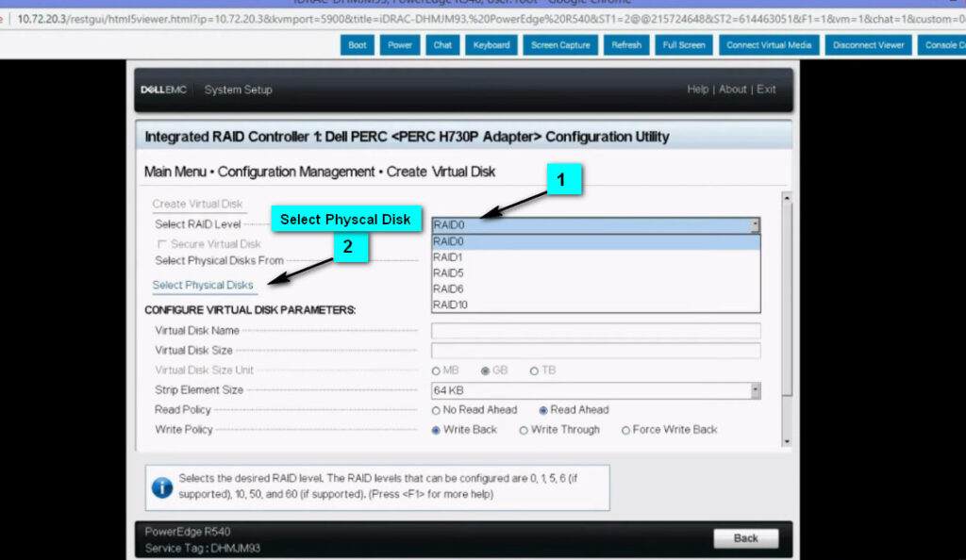
Task: Open About in System Setup header
Action: click(x=732, y=90)
